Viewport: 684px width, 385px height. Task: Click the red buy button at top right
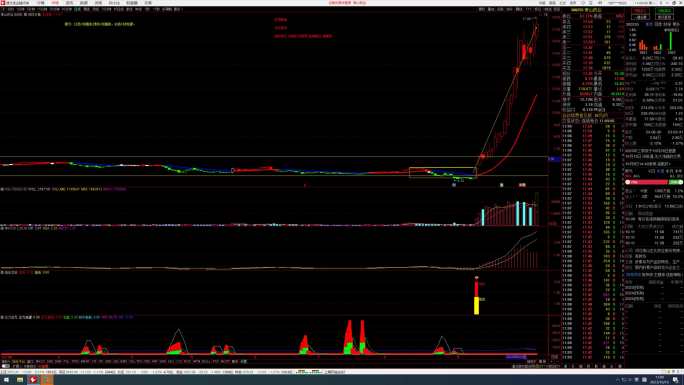(x=641, y=11)
